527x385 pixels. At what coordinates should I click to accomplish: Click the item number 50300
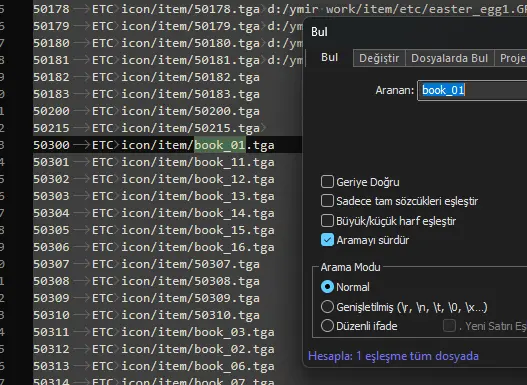pos(51,145)
